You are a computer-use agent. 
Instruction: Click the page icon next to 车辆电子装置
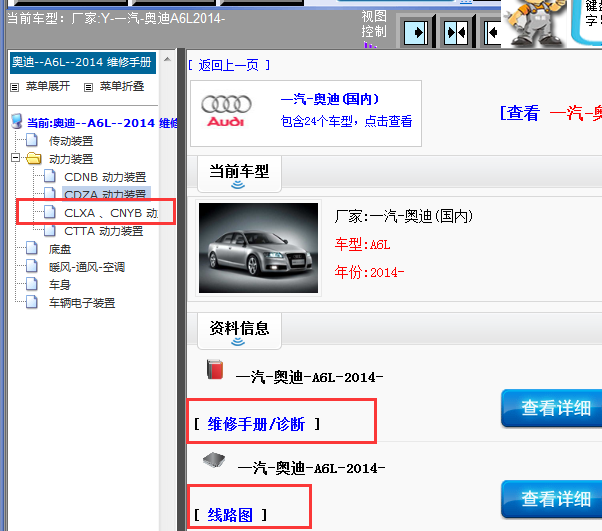(x=32, y=302)
